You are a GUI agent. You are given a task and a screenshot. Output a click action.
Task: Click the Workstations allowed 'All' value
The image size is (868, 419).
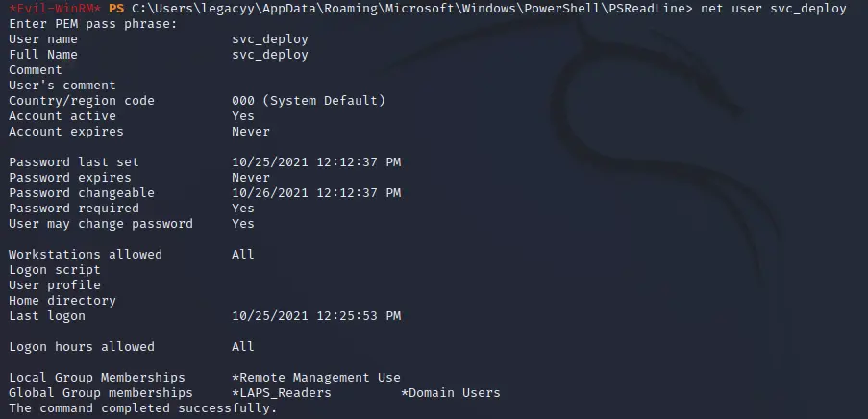243,255
